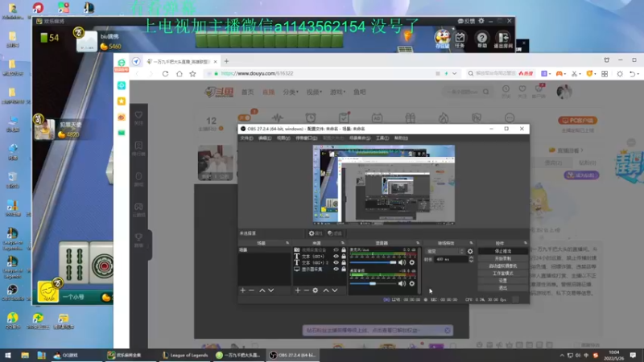Bookmark the page with star icon
The width and height of the screenshot is (644, 362).
pyautogui.click(x=192, y=74)
